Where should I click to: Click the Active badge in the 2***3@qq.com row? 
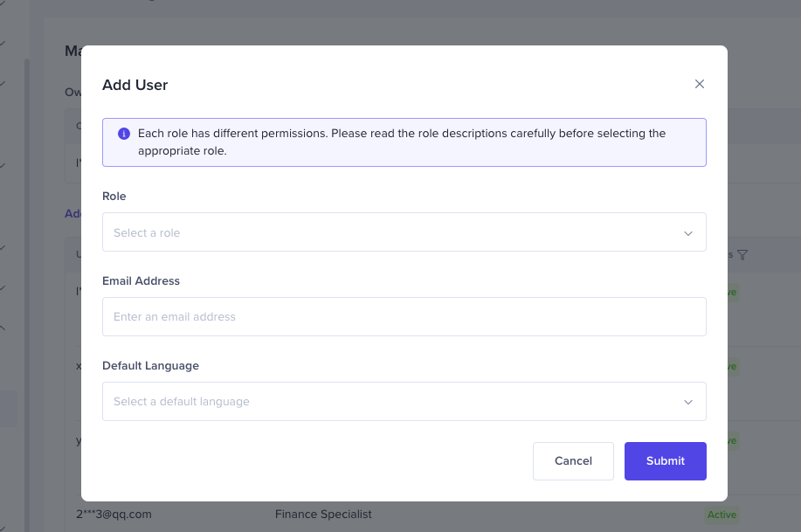(x=722, y=515)
